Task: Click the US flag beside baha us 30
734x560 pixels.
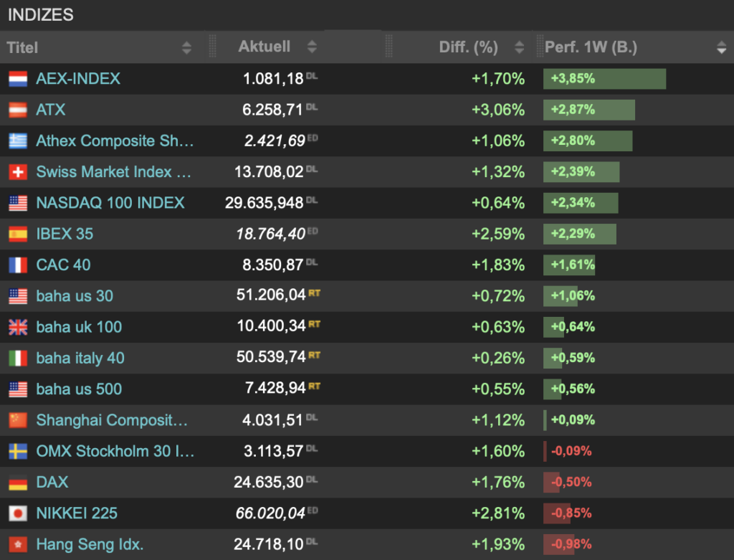Action: [18, 296]
